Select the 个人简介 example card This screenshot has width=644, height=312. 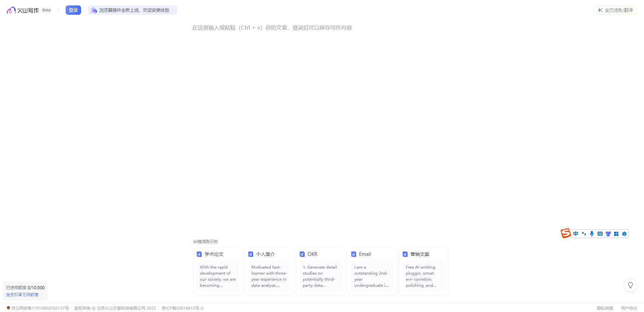point(269,271)
